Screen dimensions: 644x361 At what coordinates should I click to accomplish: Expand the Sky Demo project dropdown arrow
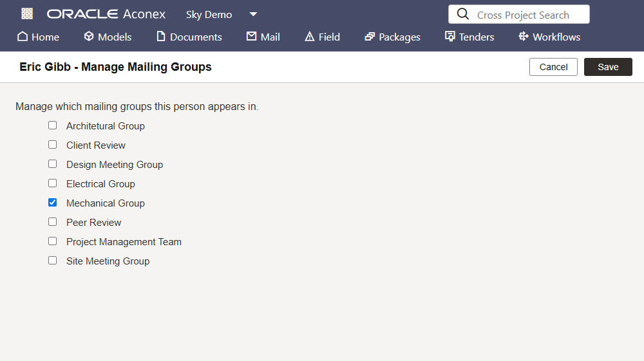(x=253, y=14)
